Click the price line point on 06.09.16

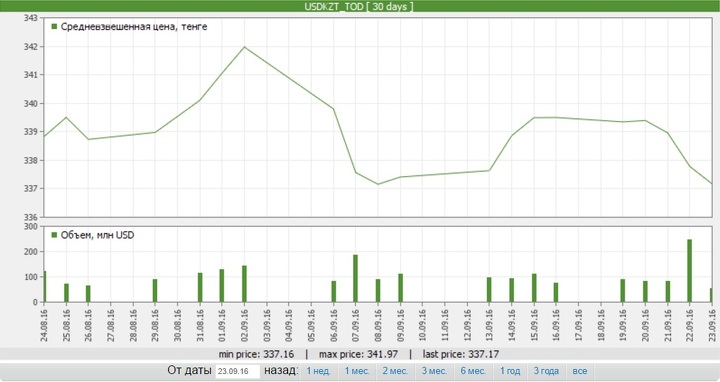(333, 109)
